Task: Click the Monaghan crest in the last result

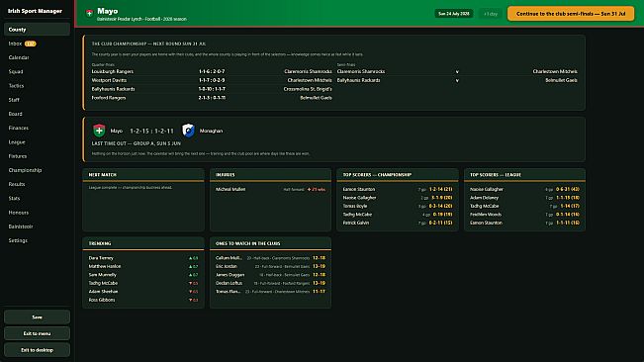Action: (x=188, y=131)
